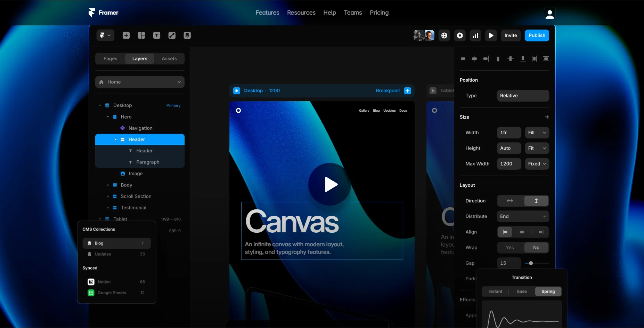644x328 pixels.
Task: Distribute horizontally icon
Action: [x=535, y=59]
